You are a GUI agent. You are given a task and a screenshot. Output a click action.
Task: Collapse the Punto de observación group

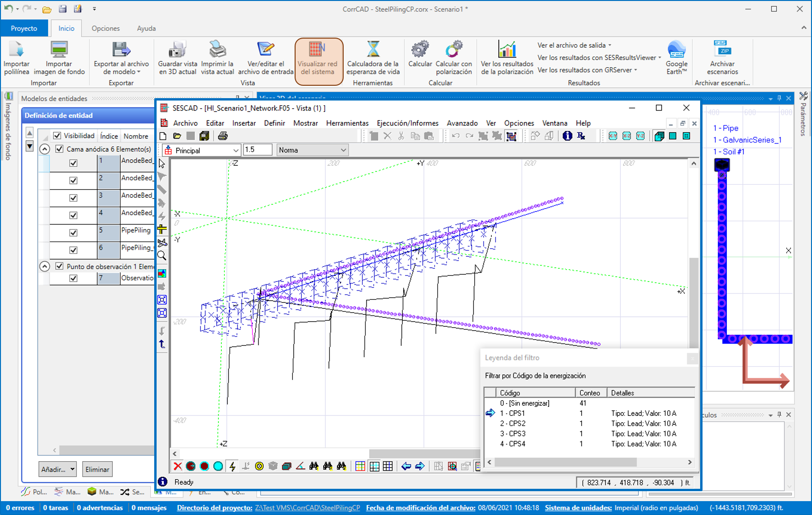pyautogui.click(x=45, y=266)
